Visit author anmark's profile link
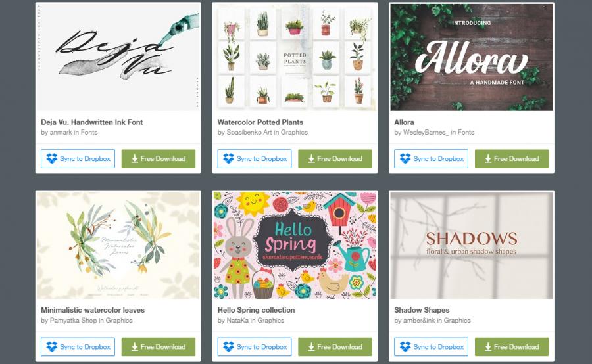Image resolution: width=592 pixels, height=364 pixels. point(61,133)
